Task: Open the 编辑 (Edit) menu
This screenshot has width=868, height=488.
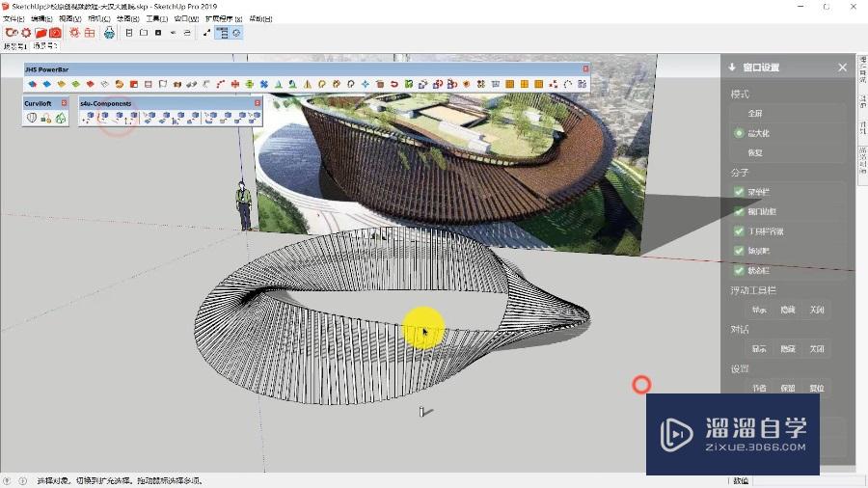Action: pyautogui.click(x=41, y=19)
